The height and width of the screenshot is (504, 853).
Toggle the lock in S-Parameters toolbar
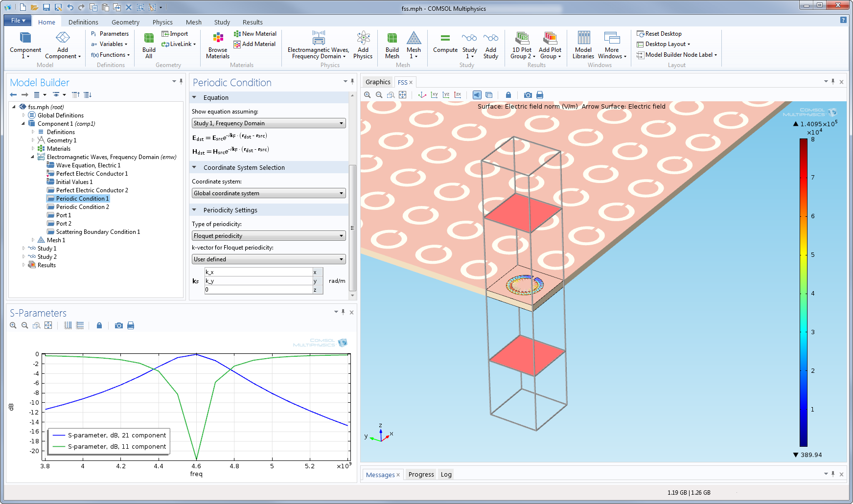click(99, 325)
